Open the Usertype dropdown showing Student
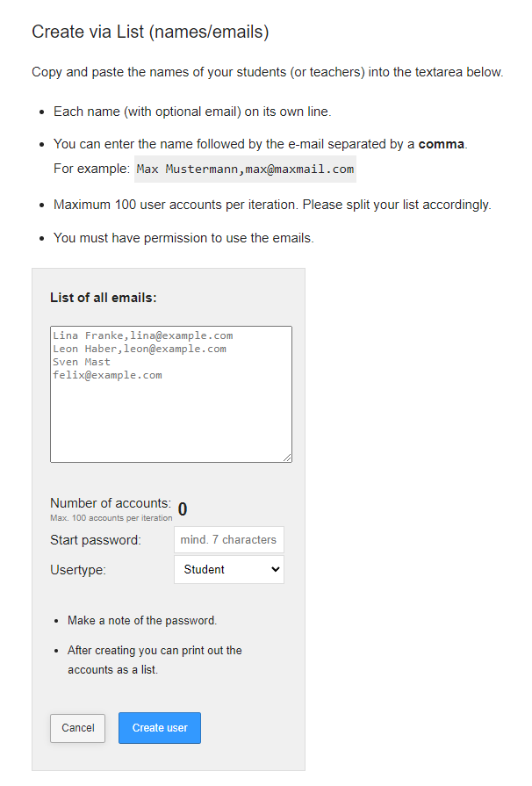The image size is (532, 786). 229,569
